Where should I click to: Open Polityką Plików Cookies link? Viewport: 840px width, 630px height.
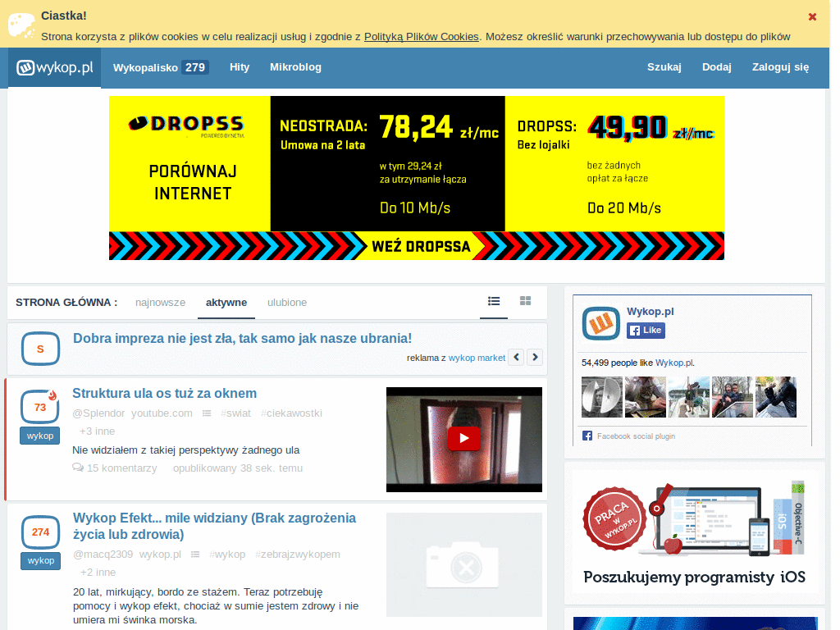(x=421, y=36)
